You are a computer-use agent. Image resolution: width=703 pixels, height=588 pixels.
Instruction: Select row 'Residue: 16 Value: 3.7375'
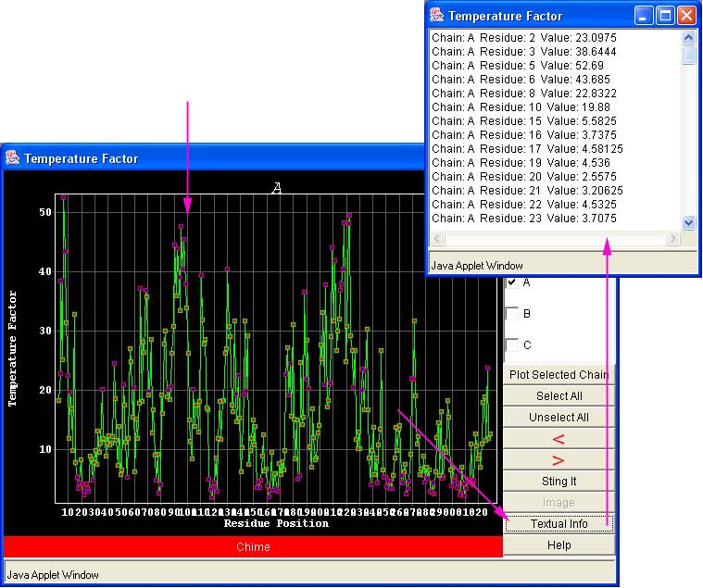point(524,135)
